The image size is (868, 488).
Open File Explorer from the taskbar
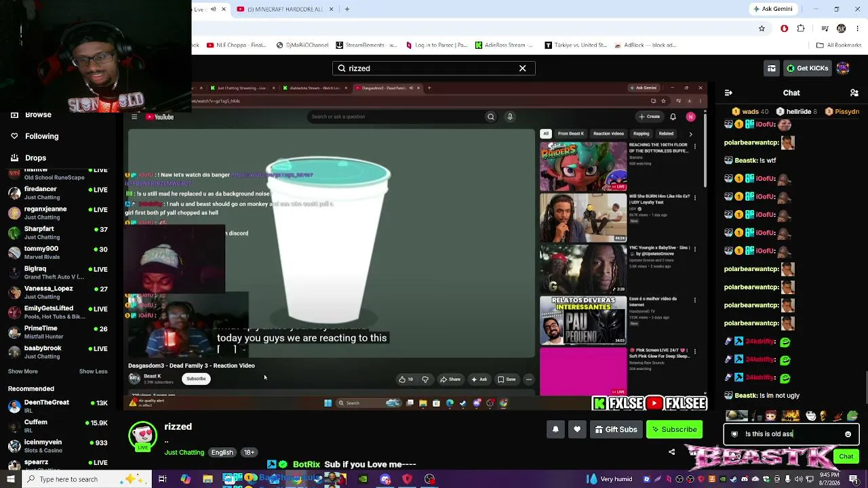coord(208,479)
